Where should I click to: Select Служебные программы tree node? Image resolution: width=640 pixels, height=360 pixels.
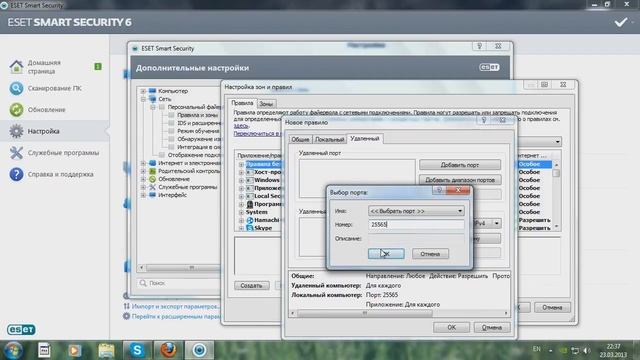tap(187, 187)
